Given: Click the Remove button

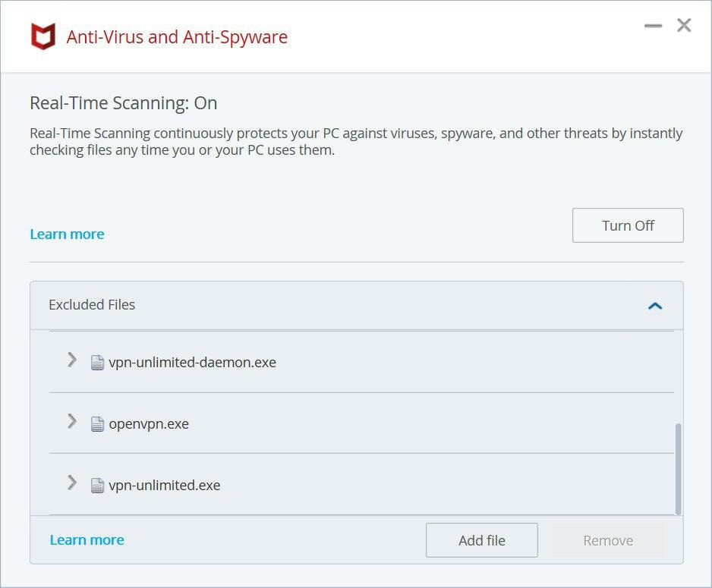Looking at the screenshot, I should click(608, 540).
